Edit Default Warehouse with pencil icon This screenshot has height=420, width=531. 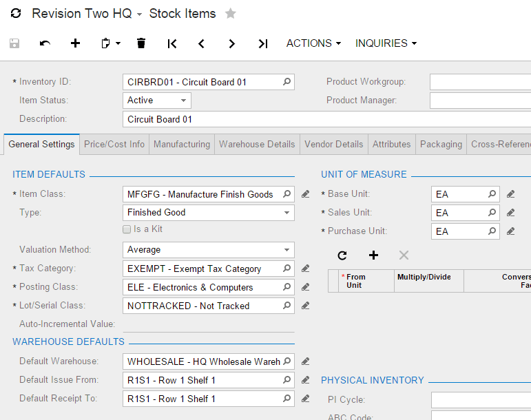(306, 361)
